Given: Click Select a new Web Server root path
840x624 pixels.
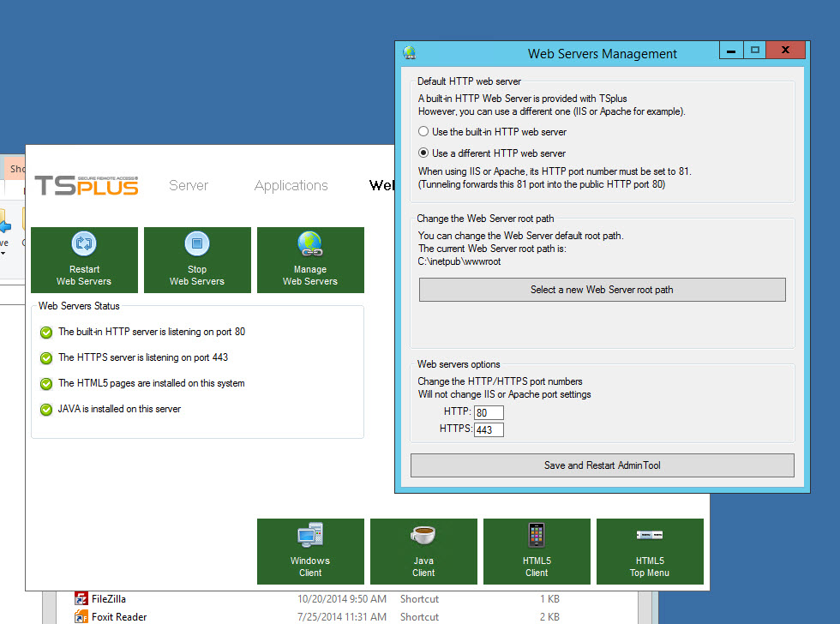Looking at the screenshot, I should tap(602, 290).
